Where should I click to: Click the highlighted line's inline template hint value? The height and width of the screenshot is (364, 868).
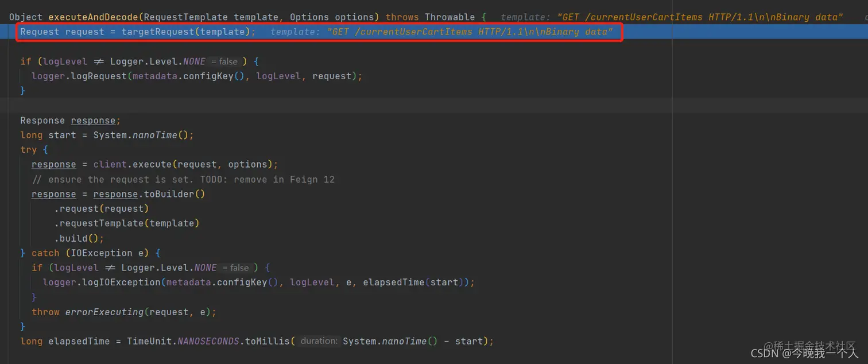(471, 32)
